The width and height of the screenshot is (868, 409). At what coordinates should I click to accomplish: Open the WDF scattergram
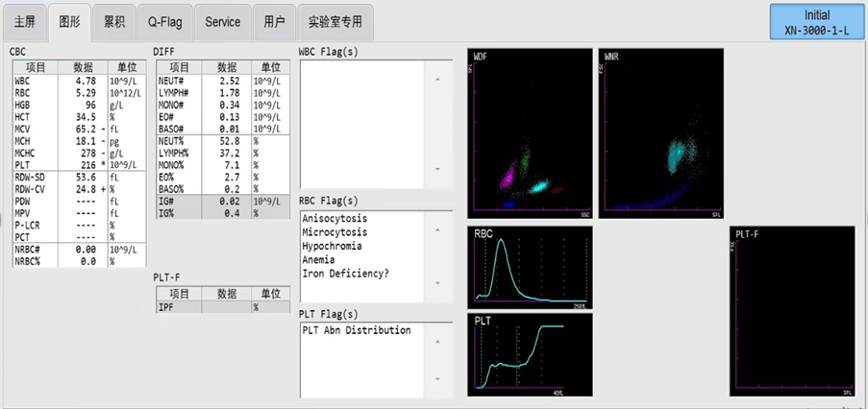tap(530, 132)
